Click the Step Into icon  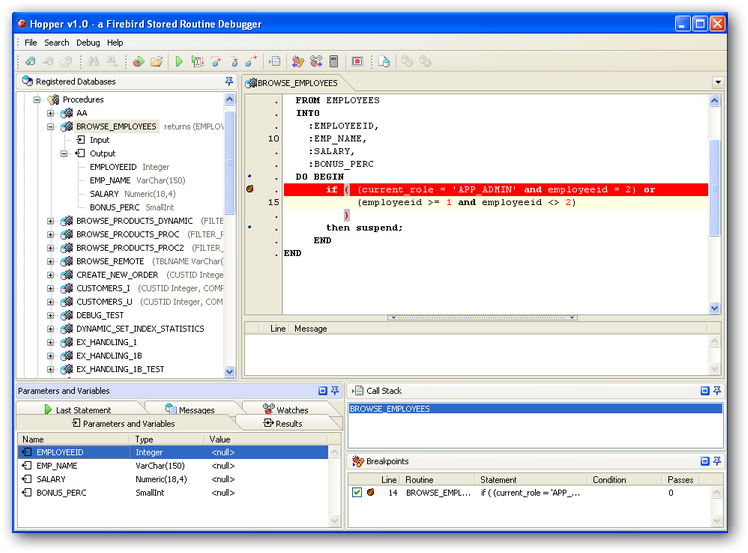(x=234, y=61)
